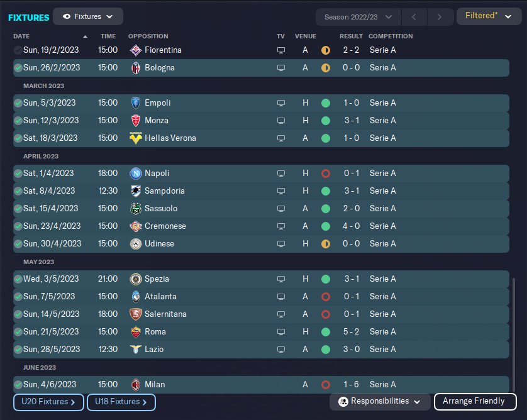Click the Lazio club crest icon

click(135, 349)
